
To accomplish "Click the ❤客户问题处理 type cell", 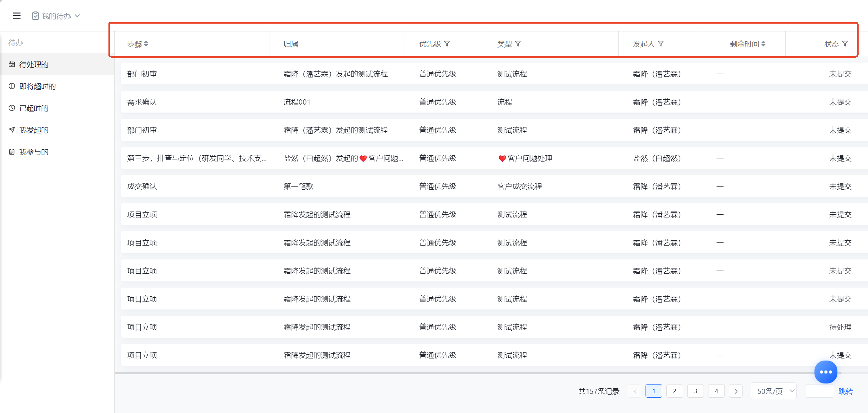I will click(525, 158).
